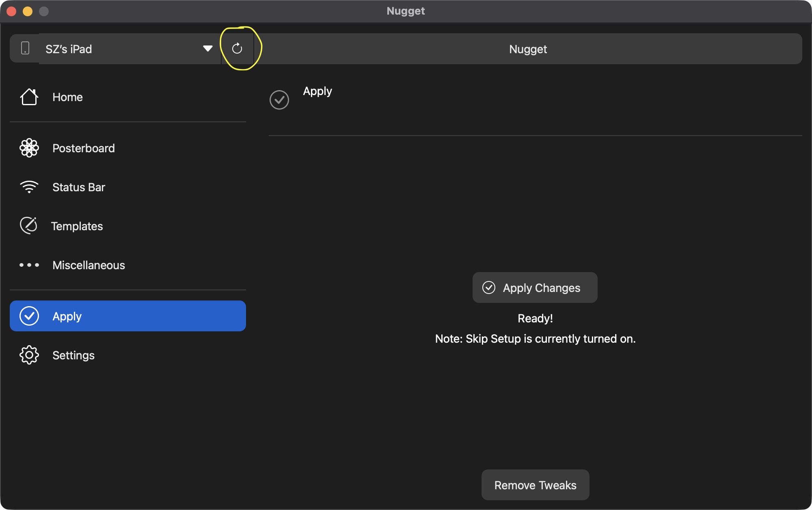Click the Remove Tweaks button
Image resolution: width=812 pixels, height=510 pixels.
pyautogui.click(x=535, y=485)
